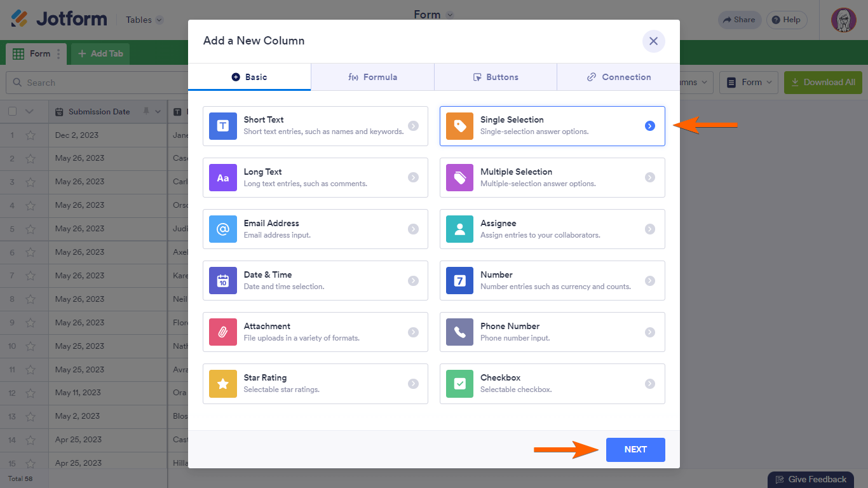Viewport: 868px width, 488px height.
Task: Tick the select-all rows checkbox
Action: (x=13, y=112)
